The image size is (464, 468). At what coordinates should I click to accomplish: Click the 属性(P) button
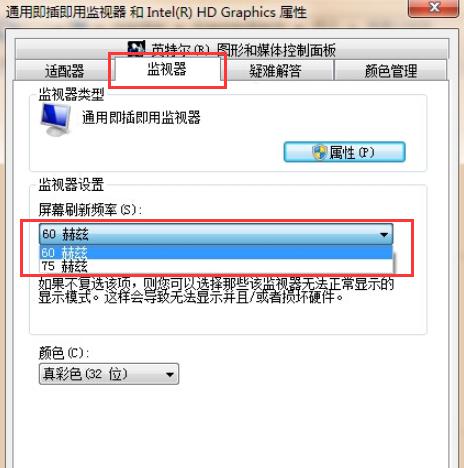[x=345, y=152]
